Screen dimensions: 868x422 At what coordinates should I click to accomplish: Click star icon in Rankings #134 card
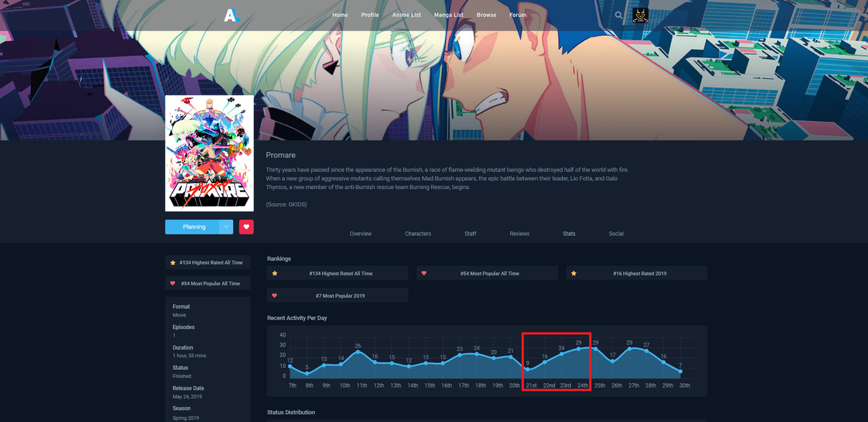pos(275,273)
